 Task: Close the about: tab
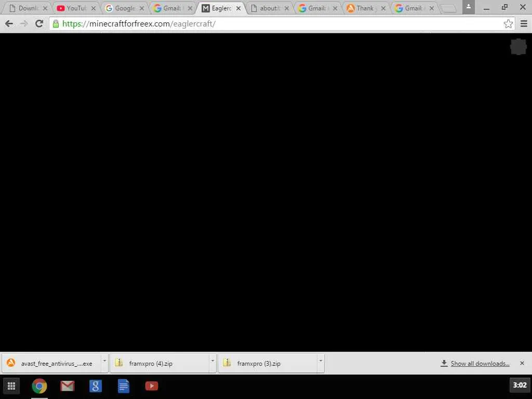[287, 8]
